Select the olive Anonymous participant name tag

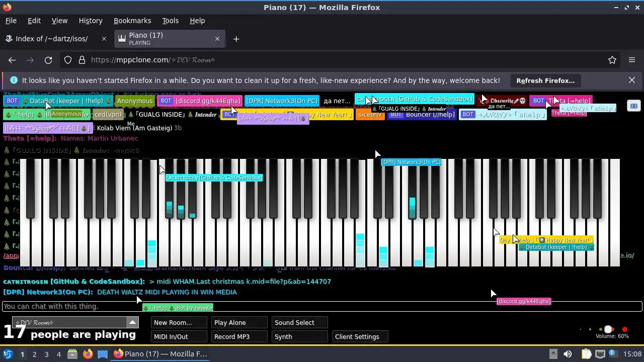pos(135,101)
